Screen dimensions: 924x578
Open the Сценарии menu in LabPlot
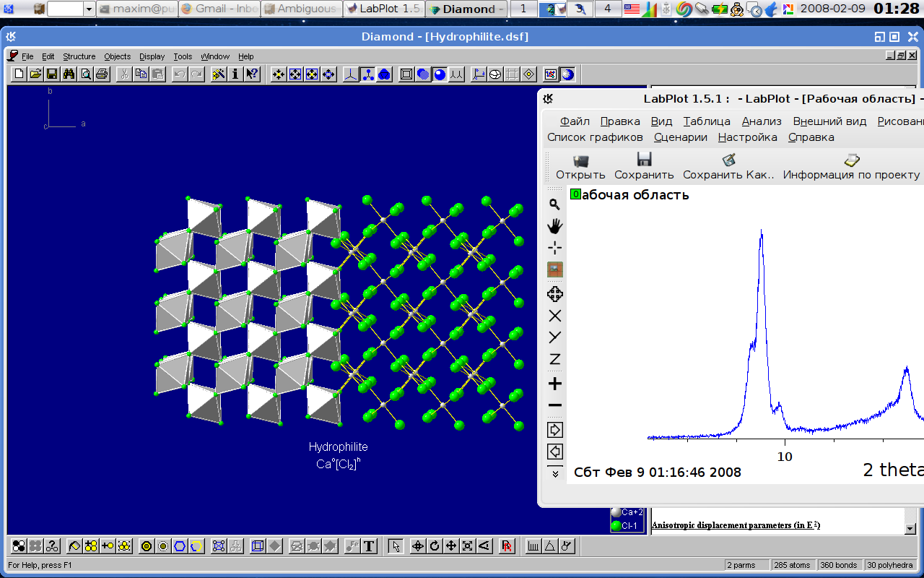(x=681, y=137)
